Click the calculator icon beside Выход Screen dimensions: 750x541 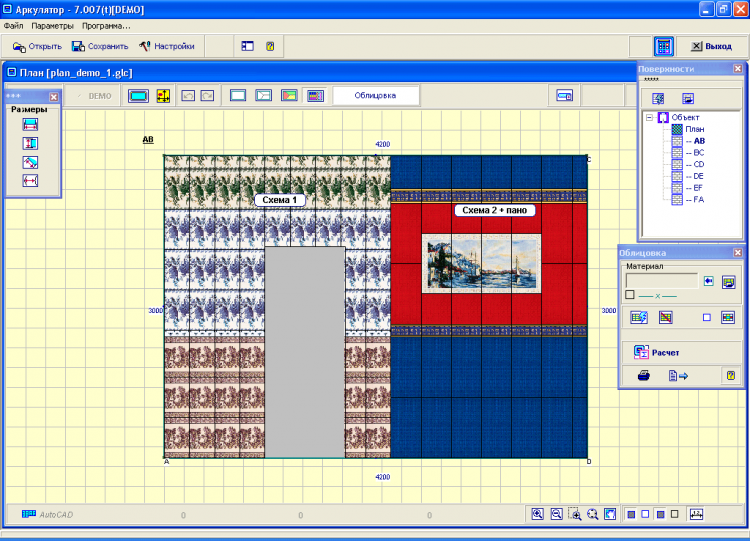tap(663, 46)
